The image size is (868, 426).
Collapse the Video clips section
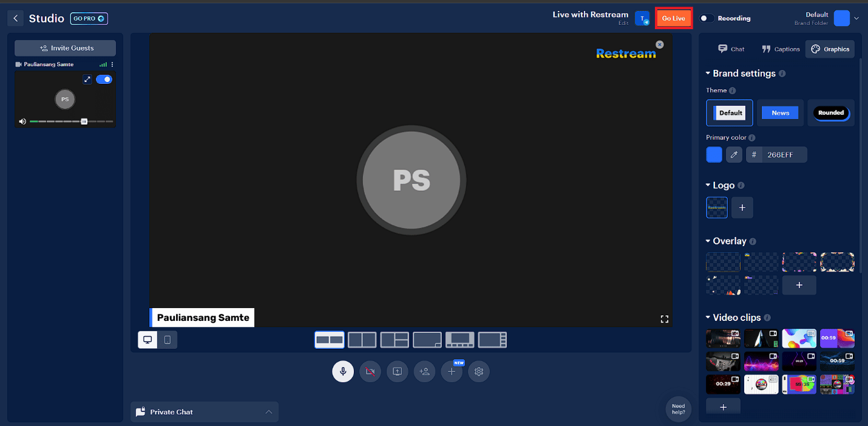708,318
